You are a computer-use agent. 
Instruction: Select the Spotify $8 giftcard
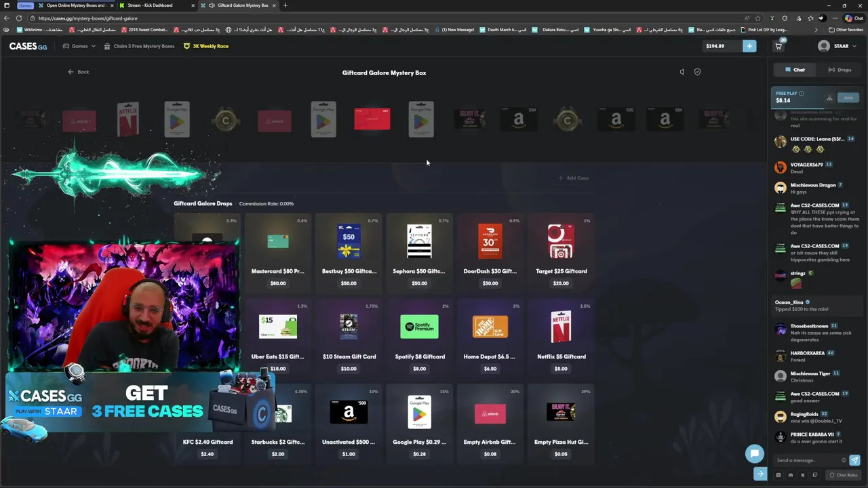pyautogui.click(x=419, y=338)
